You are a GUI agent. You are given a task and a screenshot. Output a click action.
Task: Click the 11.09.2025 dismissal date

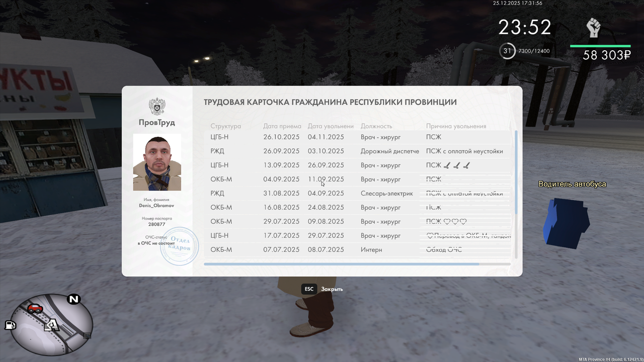coord(326,179)
